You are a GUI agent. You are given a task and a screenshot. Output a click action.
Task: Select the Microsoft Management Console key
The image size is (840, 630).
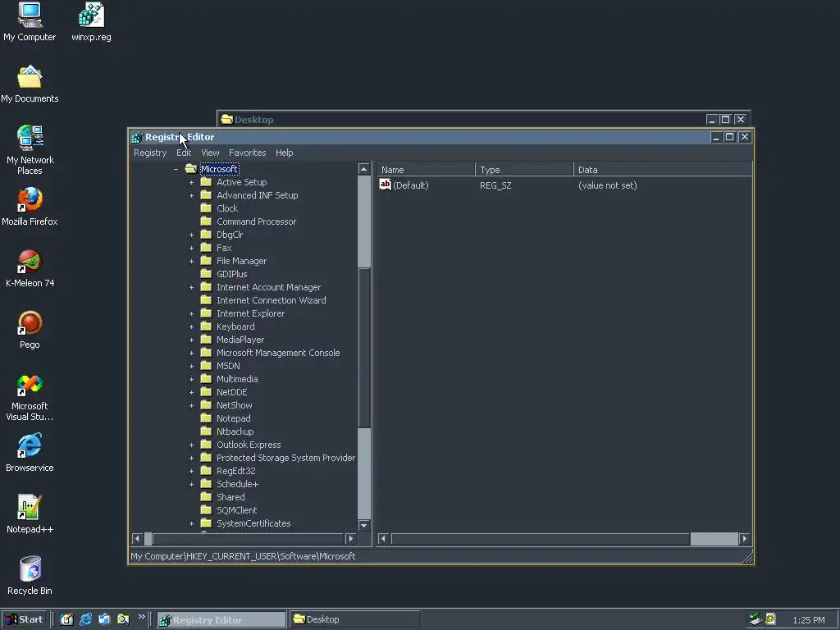click(278, 353)
